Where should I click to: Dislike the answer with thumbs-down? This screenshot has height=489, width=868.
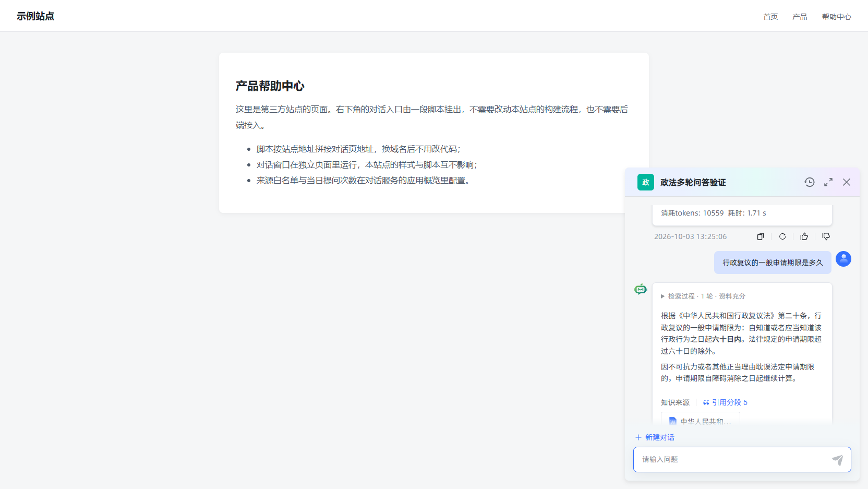(826, 236)
